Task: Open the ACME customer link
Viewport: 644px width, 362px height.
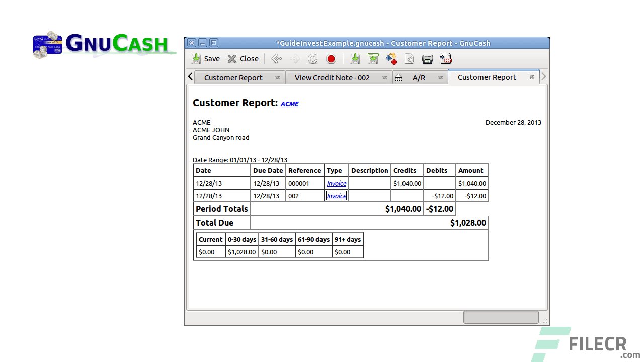Action: (289, 104)
